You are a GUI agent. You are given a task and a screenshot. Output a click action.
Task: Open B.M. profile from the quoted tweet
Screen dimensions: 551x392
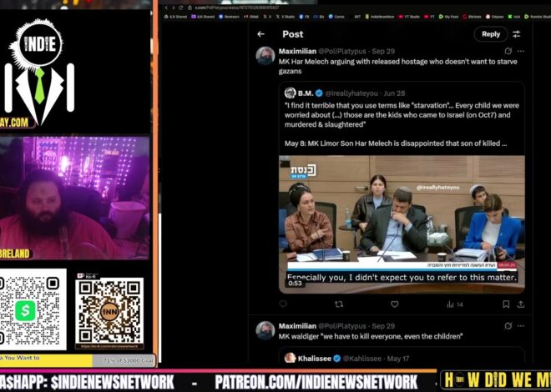point(302,93)
